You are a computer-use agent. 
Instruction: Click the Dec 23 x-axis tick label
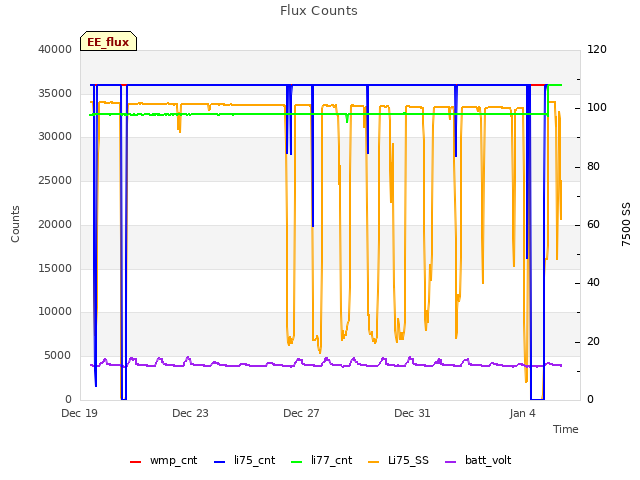(x=190, y=413)
